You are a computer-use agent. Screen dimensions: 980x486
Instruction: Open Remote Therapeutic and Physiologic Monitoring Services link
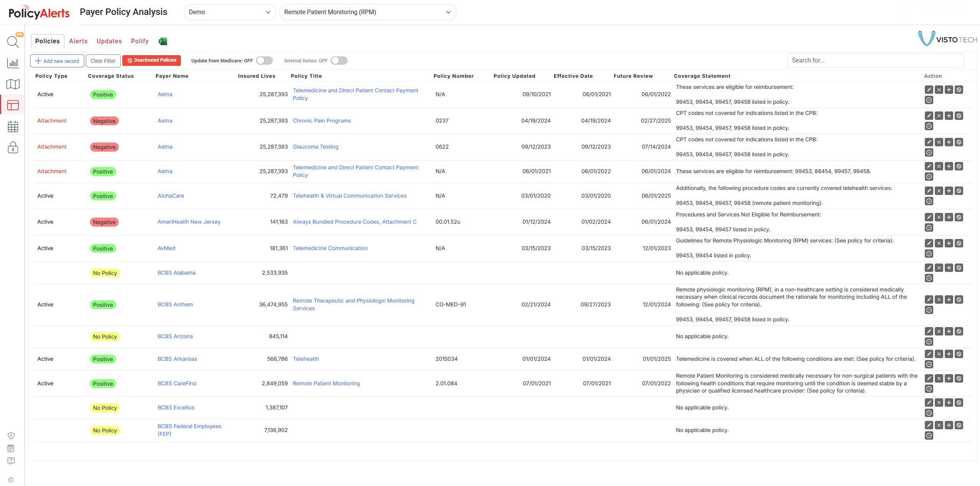click(x=353, y=304)
